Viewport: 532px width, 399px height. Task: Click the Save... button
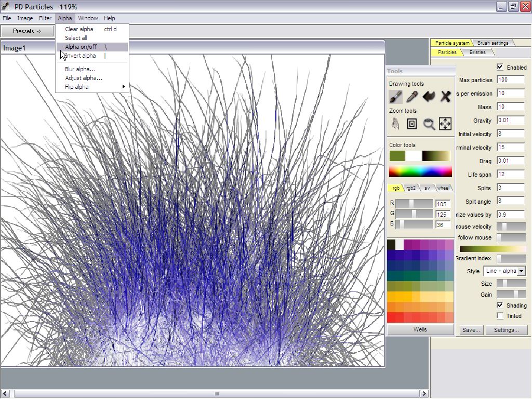(x=471, y=330)
